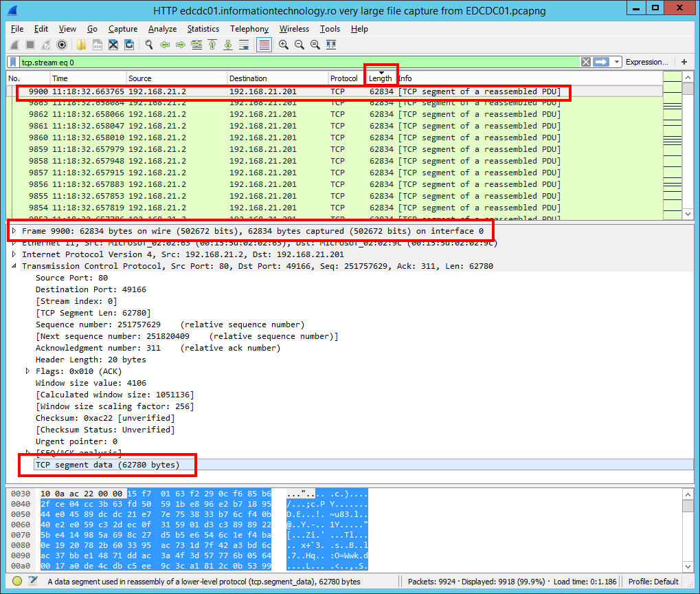Open the Wireless menu
Image resolution: width=700 pixels, height=594 pixels.
(294, 29)
